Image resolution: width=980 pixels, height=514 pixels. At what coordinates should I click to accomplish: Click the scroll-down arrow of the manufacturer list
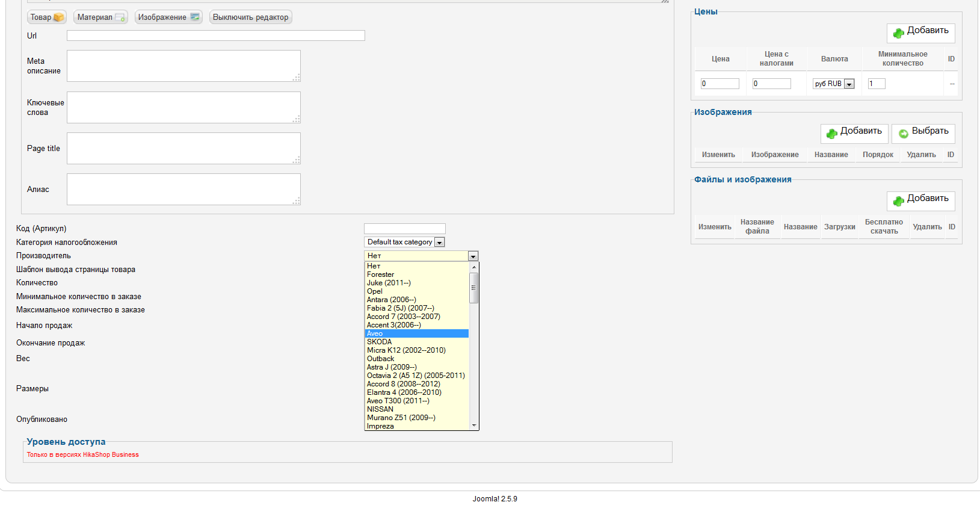(474, 426)
